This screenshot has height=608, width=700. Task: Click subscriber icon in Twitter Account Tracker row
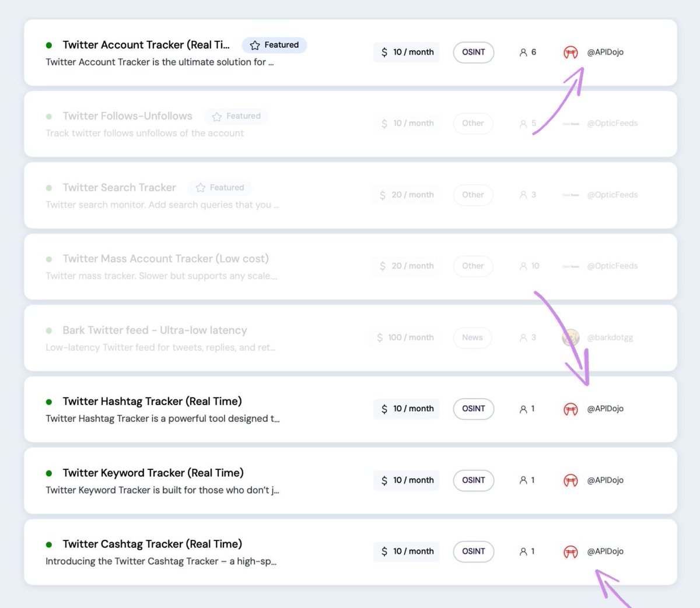(523, 52)
